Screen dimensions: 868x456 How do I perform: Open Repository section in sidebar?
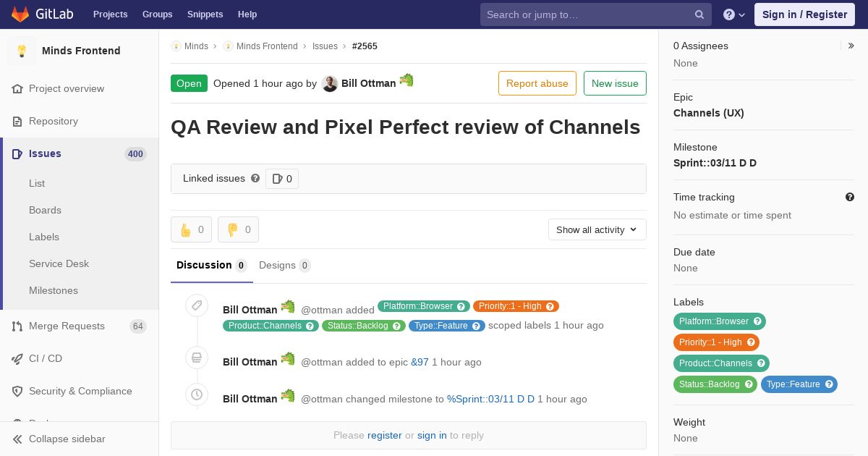coord(54,121)
